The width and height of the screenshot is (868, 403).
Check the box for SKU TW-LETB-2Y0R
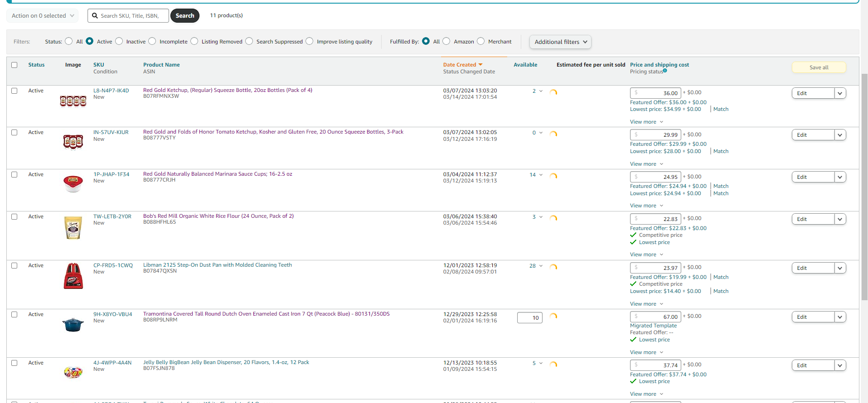point(15,216)
